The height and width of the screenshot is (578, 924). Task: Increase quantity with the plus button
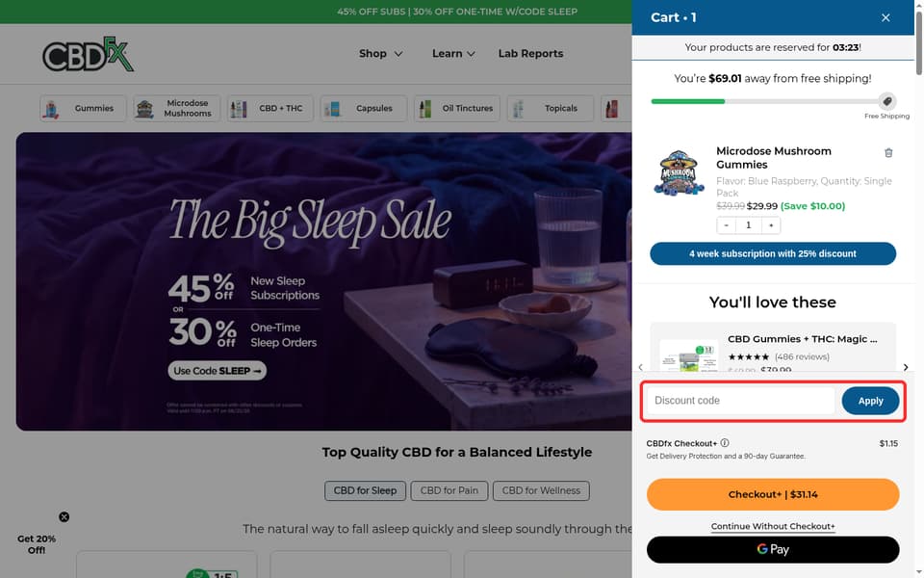(x=771, y=225)
